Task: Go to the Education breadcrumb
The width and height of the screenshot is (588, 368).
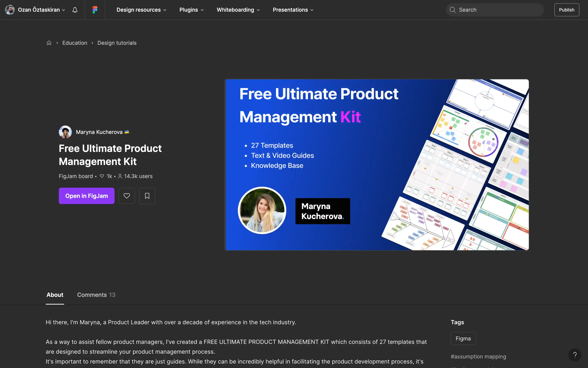Action: [x=75, y=43]
